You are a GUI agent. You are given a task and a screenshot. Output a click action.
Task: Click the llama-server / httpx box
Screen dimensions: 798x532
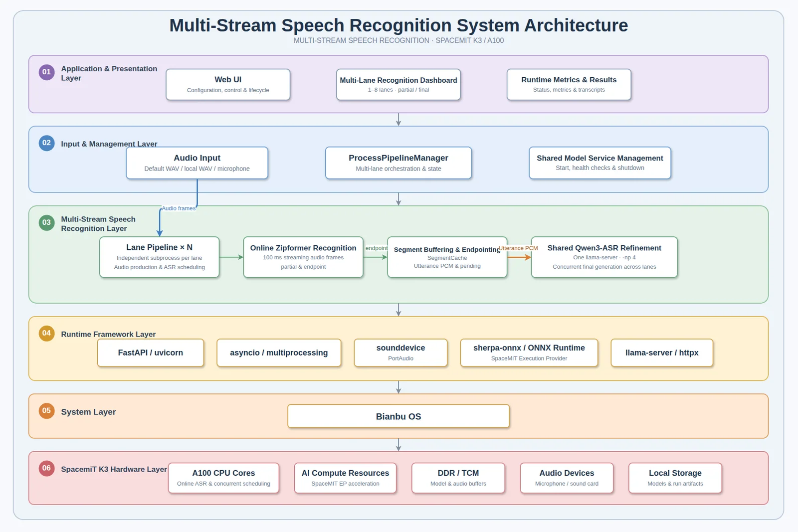coord(662,353)
